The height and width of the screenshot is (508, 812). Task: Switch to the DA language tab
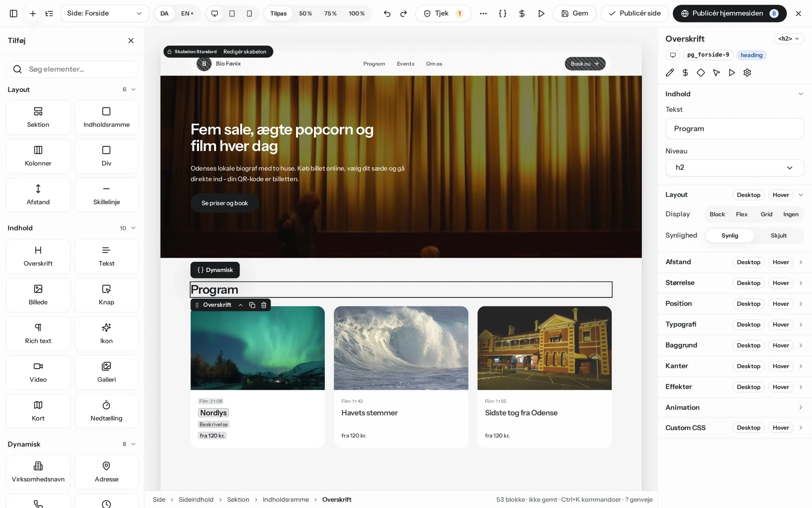click(x=164, y=14)
